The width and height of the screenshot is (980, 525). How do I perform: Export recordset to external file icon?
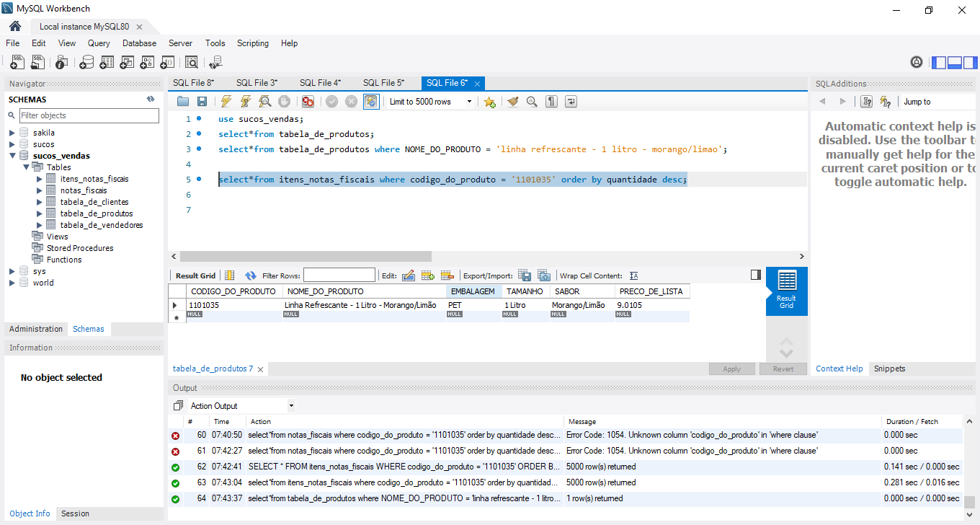click(x=525, y=275)
